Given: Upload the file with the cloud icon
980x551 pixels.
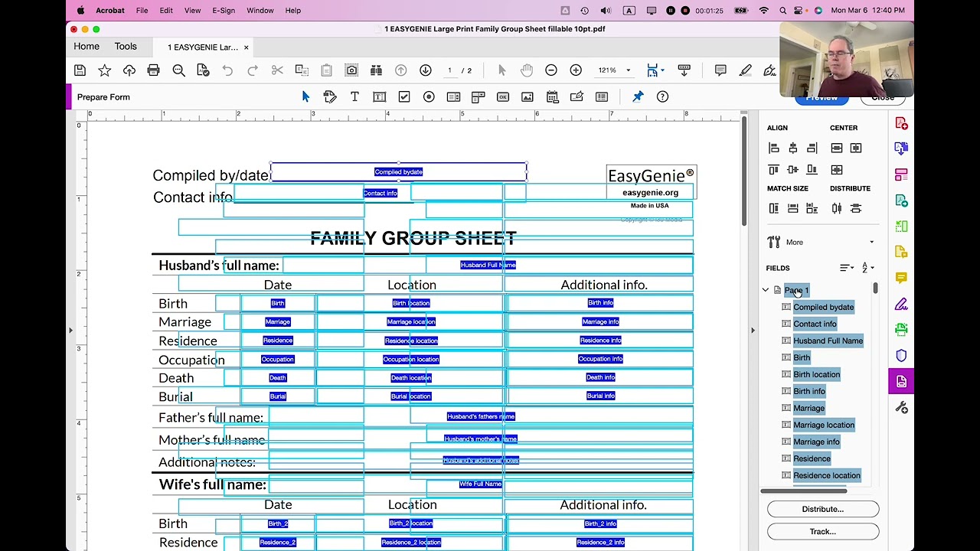Looking at the screenshot, I should tap(129, 70).
